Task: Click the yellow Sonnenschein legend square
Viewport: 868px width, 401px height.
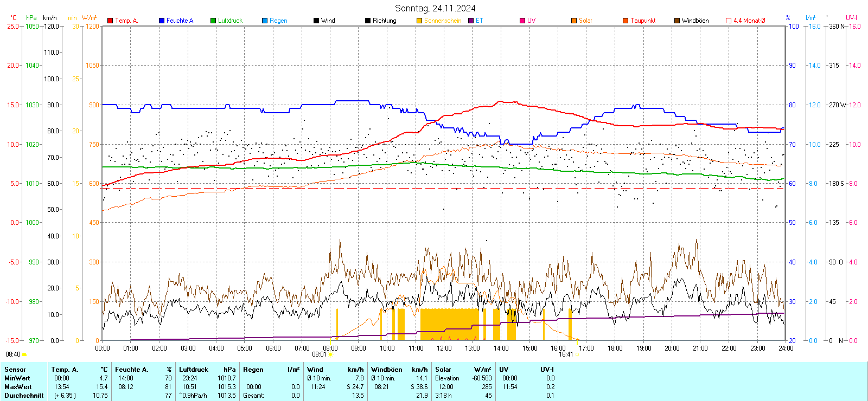Action: tap(419, 21)
